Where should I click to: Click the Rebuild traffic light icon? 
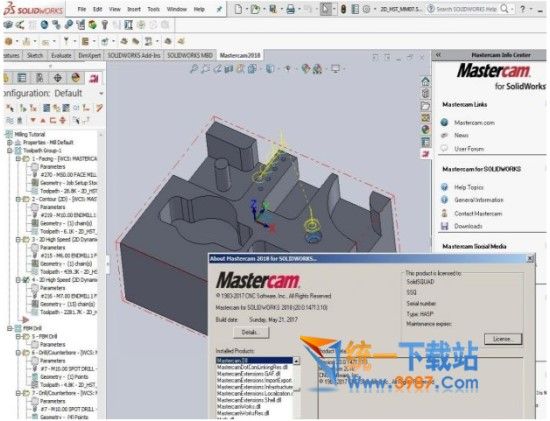(343, 9)
